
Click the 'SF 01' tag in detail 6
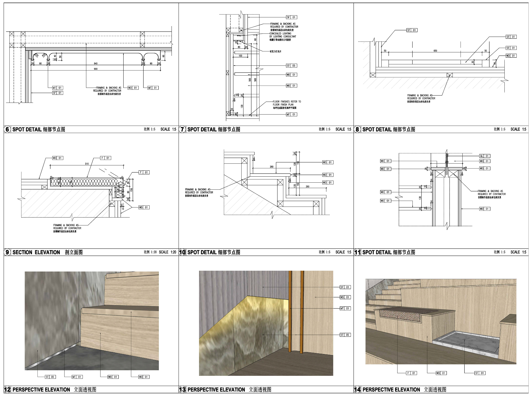click(x=58, y=93)
